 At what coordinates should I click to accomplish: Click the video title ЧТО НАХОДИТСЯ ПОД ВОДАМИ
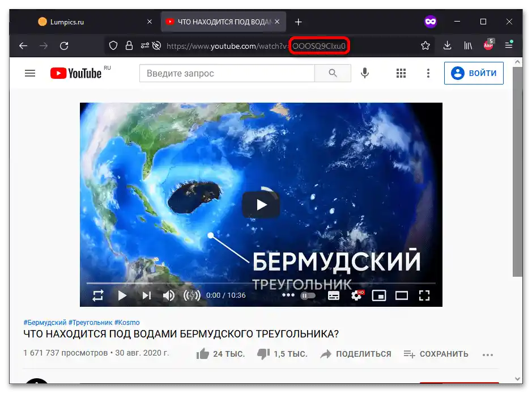point(181,334)
